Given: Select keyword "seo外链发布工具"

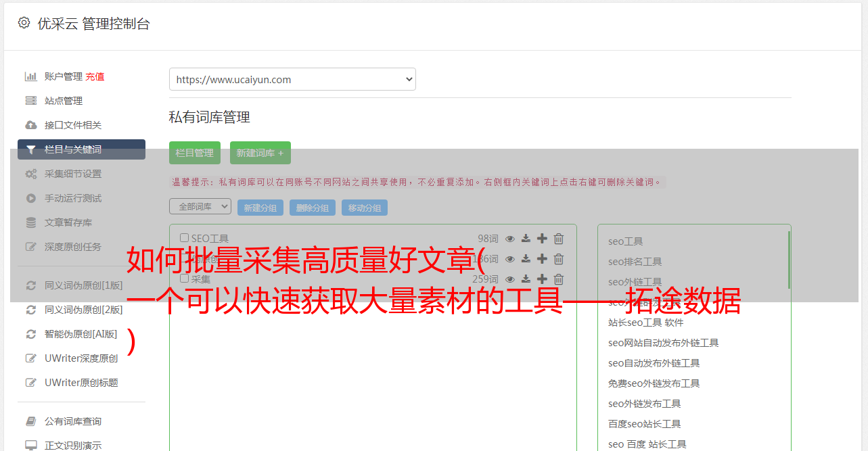Looking at the screenshot, I should pos(644,404).
